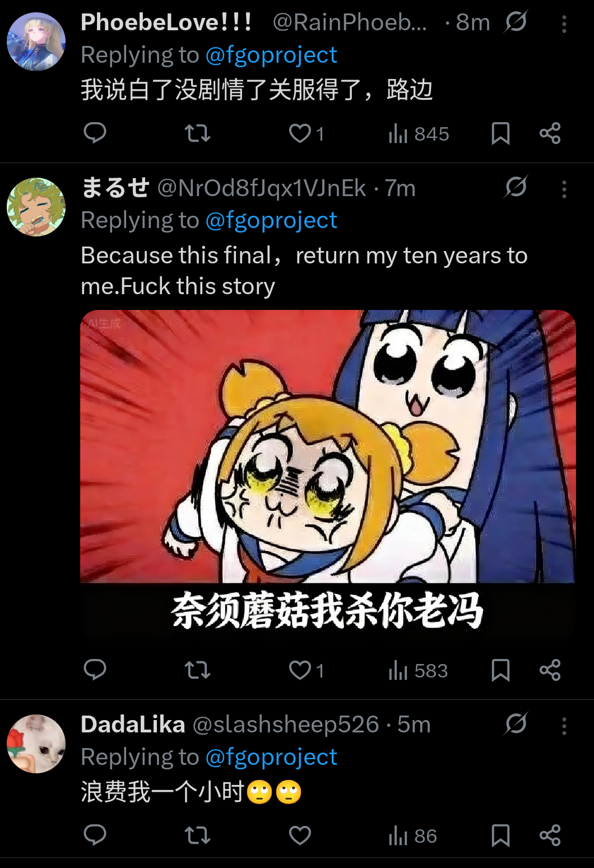594x868 pixels.
Task: Open the Pop Team Epic meme image
Action: click(x=328, y=474)
